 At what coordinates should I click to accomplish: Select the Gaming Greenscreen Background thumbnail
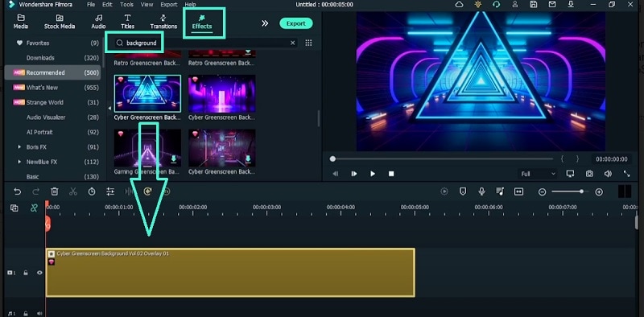click(x=147, y=148)
